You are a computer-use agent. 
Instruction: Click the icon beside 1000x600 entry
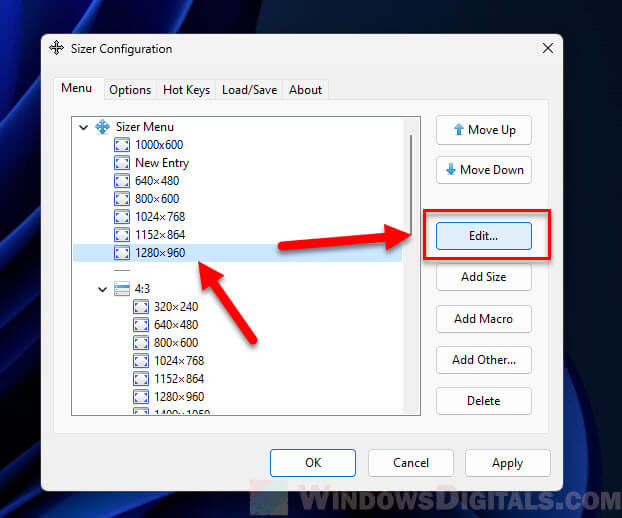click(x=122, y=145)
